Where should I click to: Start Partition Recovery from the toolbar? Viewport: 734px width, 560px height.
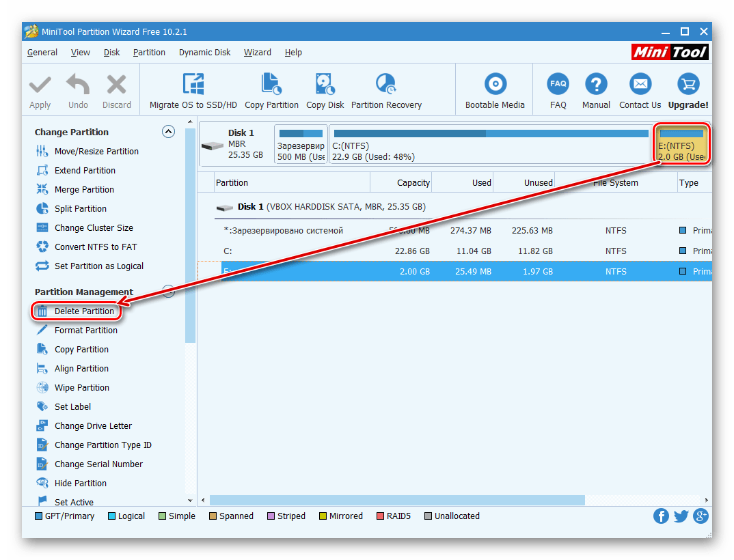point(386,84)
